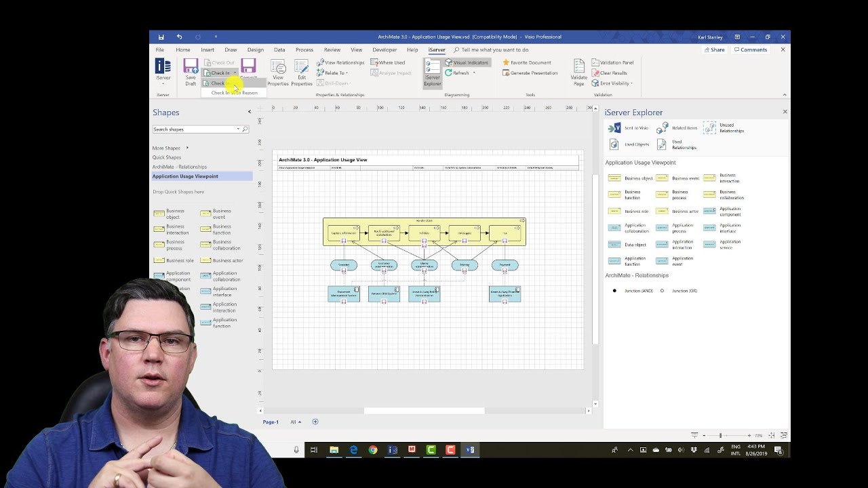
Task: Add a new page with the plus button
Action: [x=315, y=422]
